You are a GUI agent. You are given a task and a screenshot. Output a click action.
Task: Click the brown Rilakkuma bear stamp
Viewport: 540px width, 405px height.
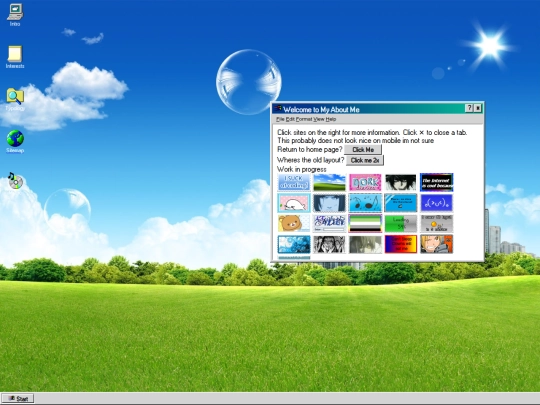[294, 224]
